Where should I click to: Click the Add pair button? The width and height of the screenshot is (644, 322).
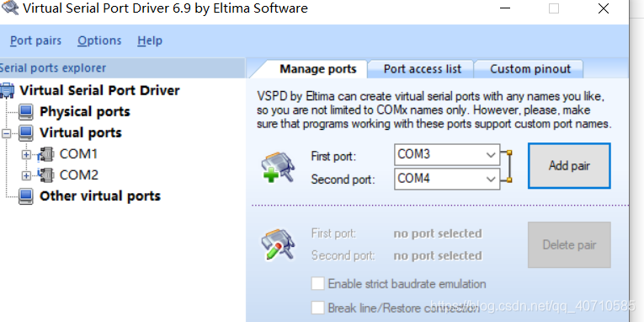point(569,166)
